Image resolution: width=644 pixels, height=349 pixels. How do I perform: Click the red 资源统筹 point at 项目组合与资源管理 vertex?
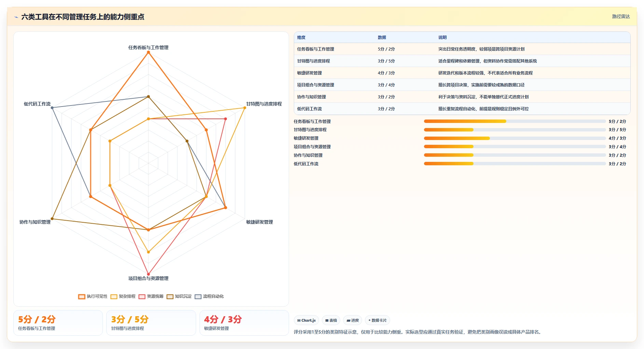coord(148,274)
